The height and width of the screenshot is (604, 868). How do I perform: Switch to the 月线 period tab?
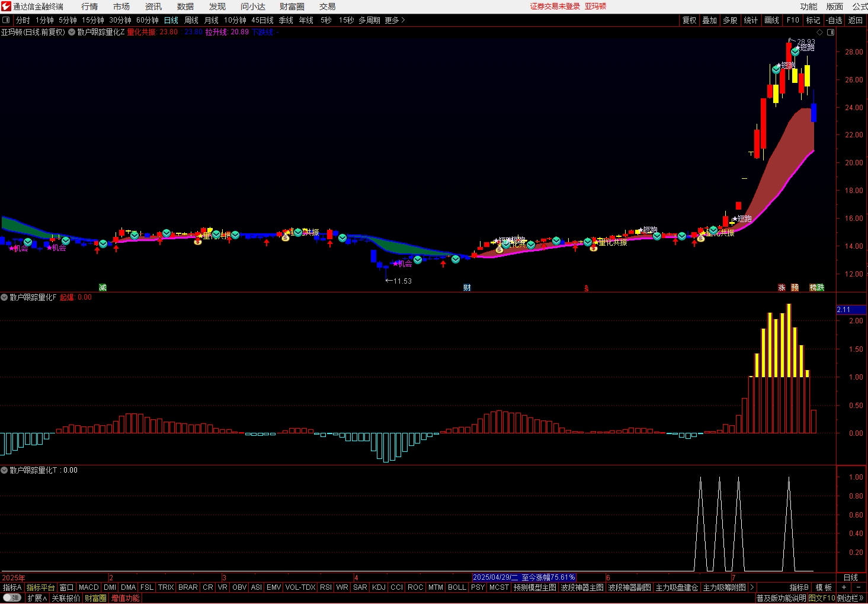click(x=212, y=20)
